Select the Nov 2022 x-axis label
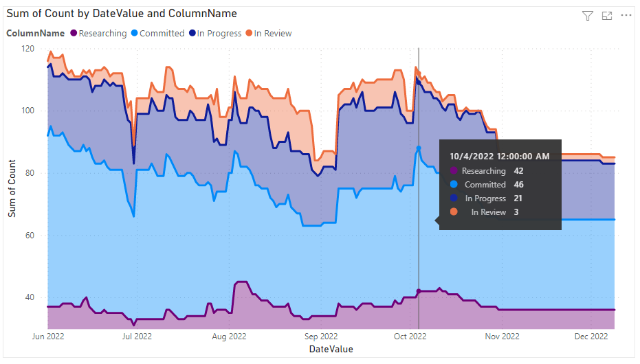 pos(502,337)
